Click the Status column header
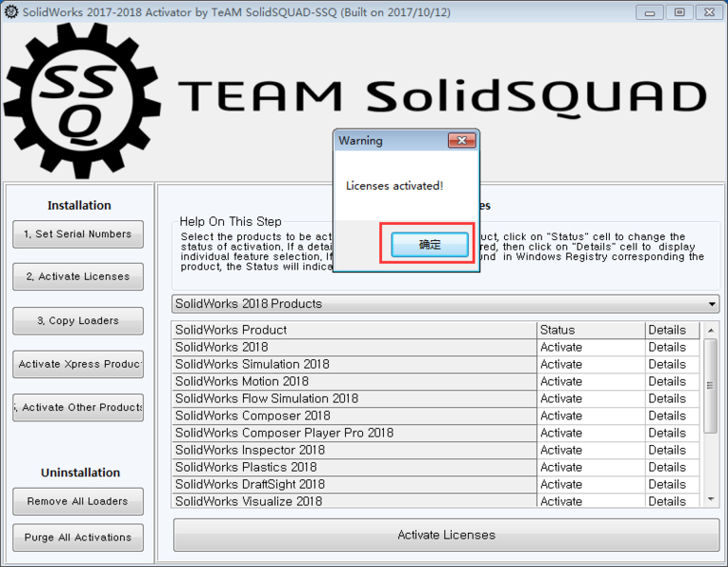The width and height of the screenshot is (728, 567). (591, 330)
